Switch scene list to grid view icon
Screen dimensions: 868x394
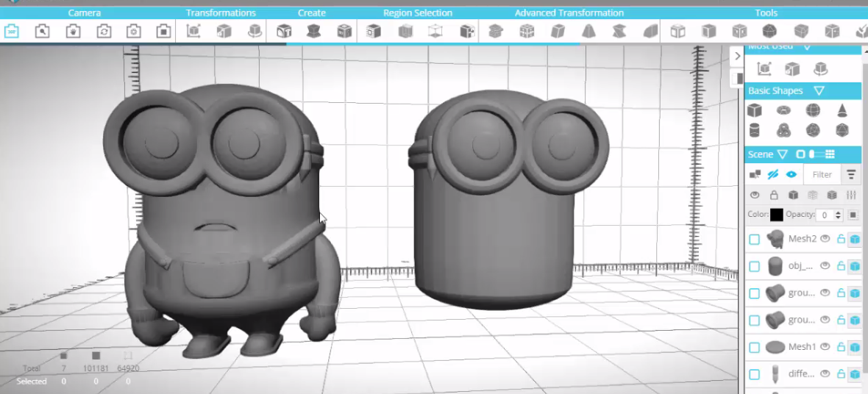[x=829, y=154]
